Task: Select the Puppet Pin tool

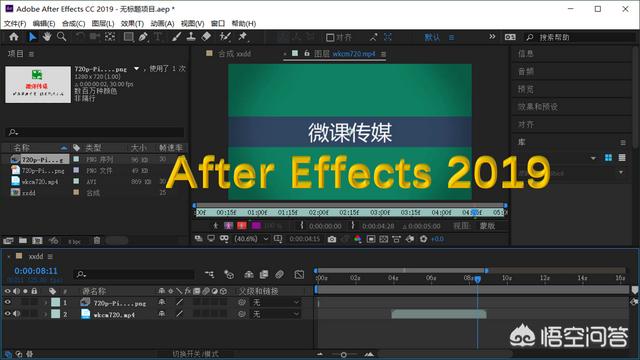Action: pos(243,37)
